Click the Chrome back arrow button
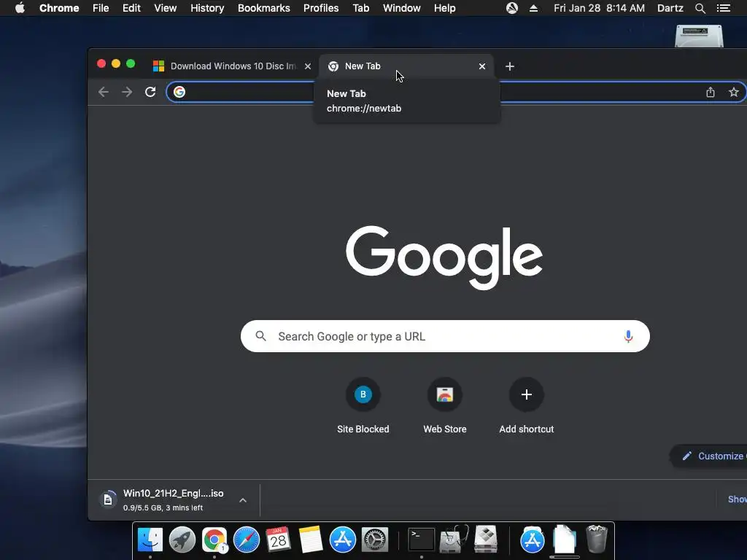The width and height of the screenshot is (747, 560). pos(104,92)
